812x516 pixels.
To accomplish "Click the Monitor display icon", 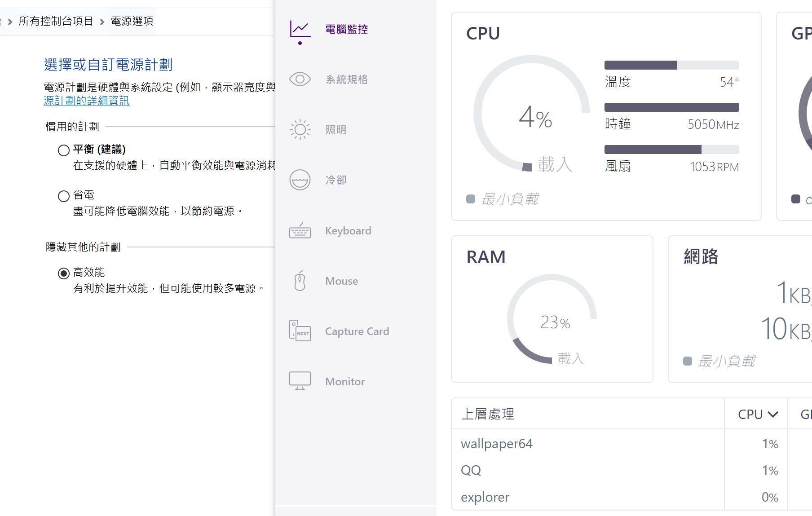I will 300,381.
